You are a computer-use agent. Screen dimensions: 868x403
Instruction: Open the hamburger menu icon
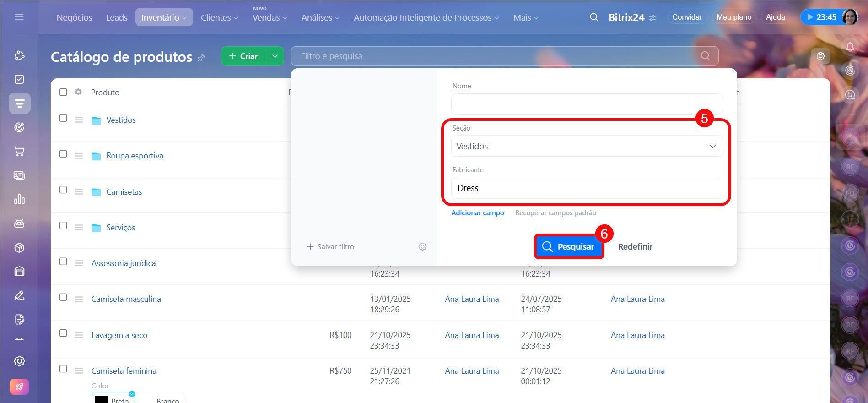pyautogui.click(x=19, y=17)
